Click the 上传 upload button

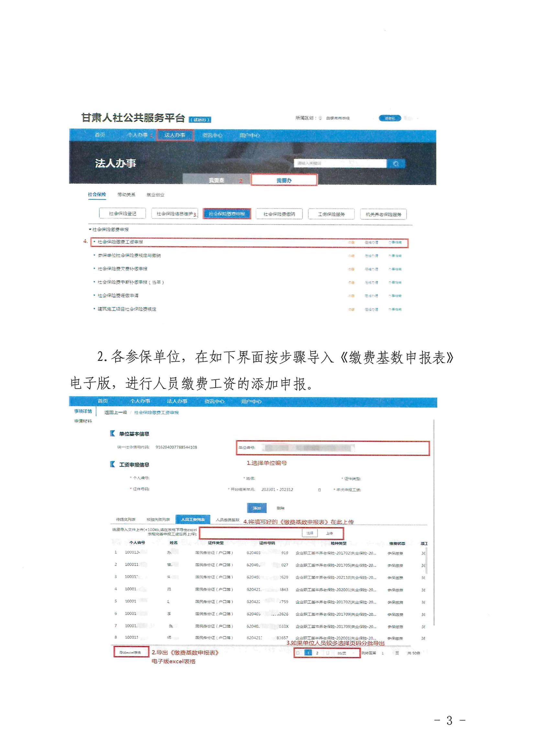[x=329, y=534]
